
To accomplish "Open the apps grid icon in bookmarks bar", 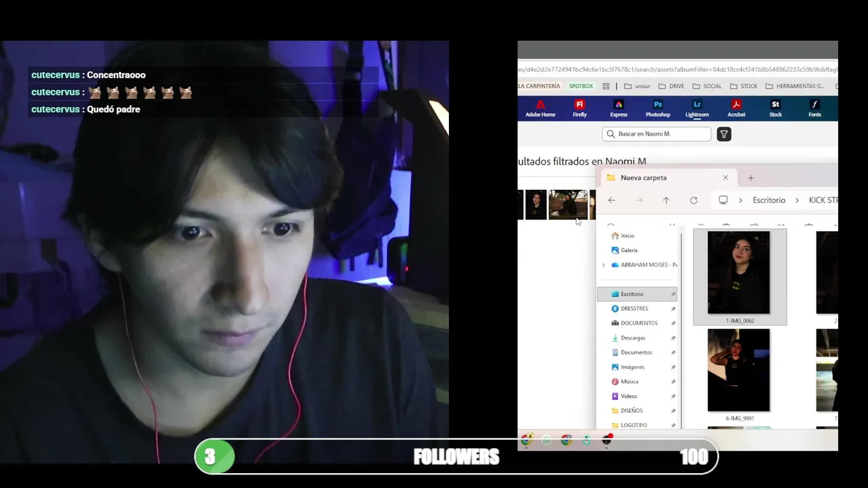I will click(606, 86).
